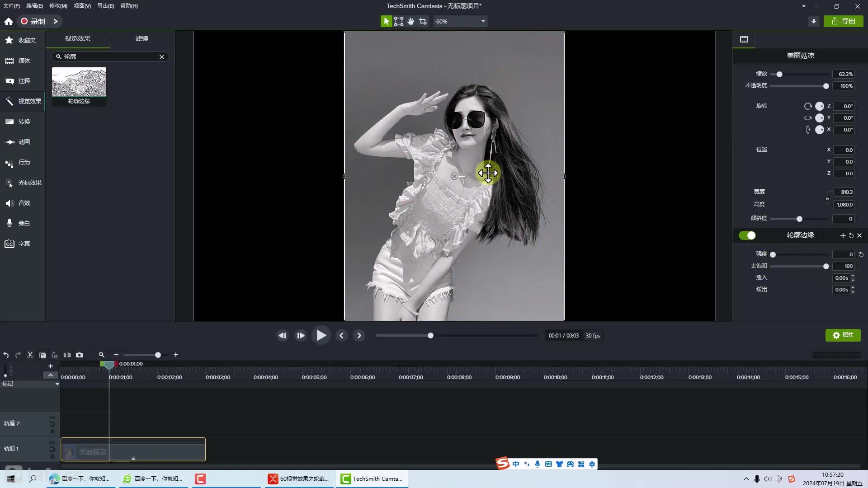The image size is (868, 488).
Task: Open the 文件(F) menu
Action: tap(11, 6)
